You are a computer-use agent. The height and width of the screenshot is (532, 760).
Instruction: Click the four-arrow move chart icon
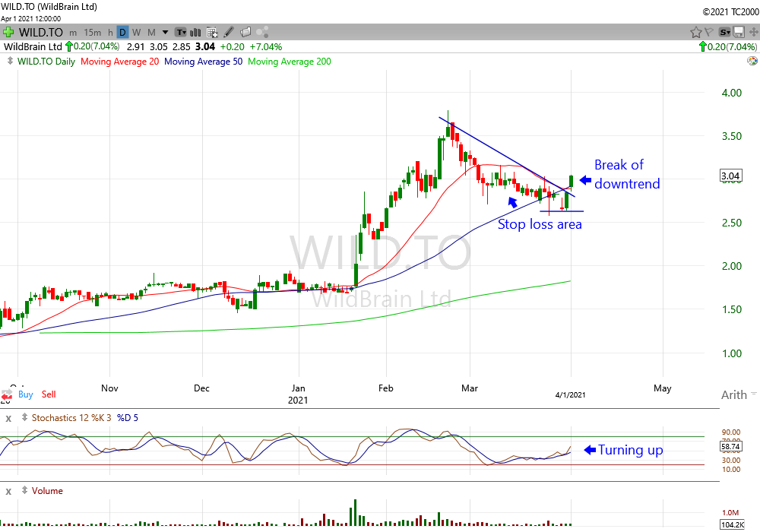753,33
